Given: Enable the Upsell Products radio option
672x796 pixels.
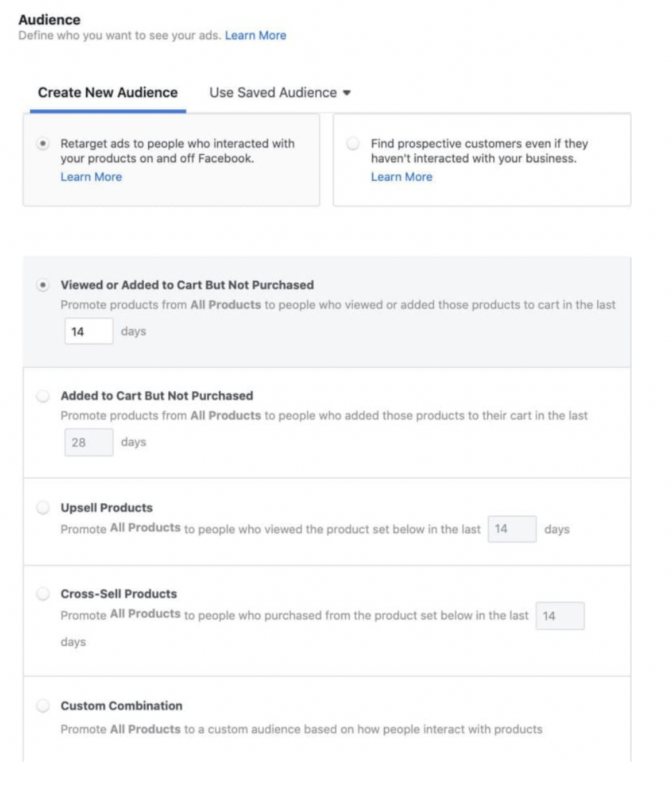Looking at the screenshot, I should click(43, 508).
